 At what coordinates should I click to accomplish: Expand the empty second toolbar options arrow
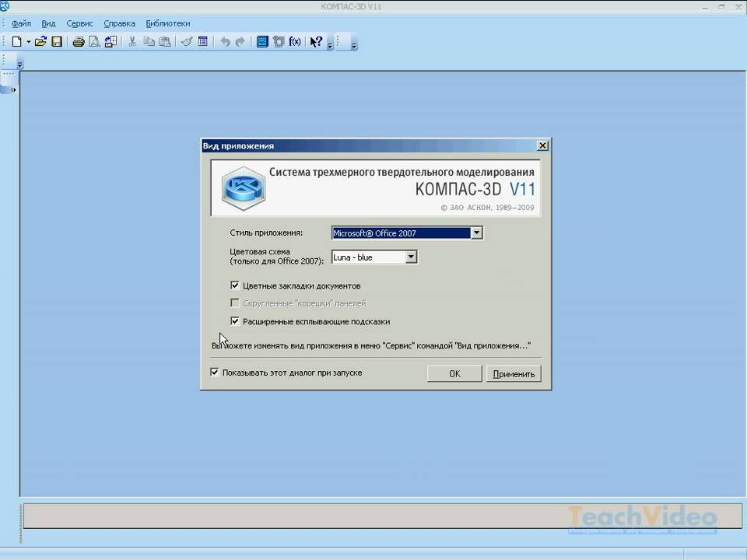coord(354,46)
